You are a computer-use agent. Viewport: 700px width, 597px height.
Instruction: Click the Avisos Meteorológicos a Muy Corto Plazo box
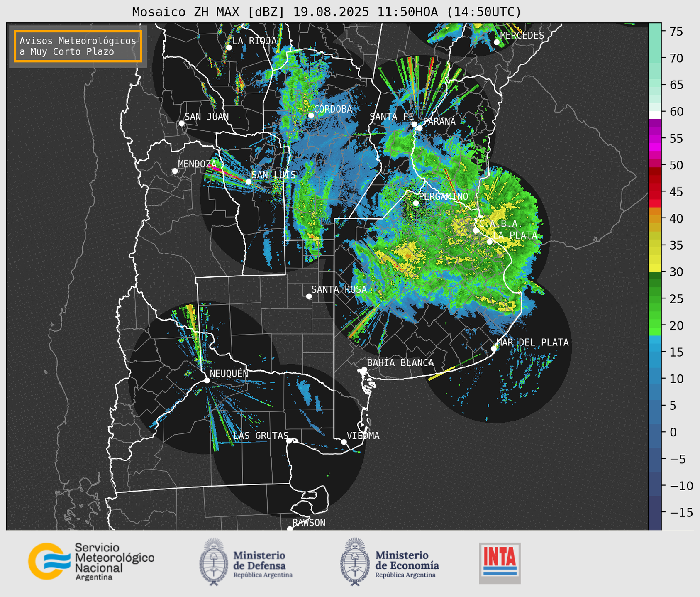pyautogui.click(x=78, y=46)
